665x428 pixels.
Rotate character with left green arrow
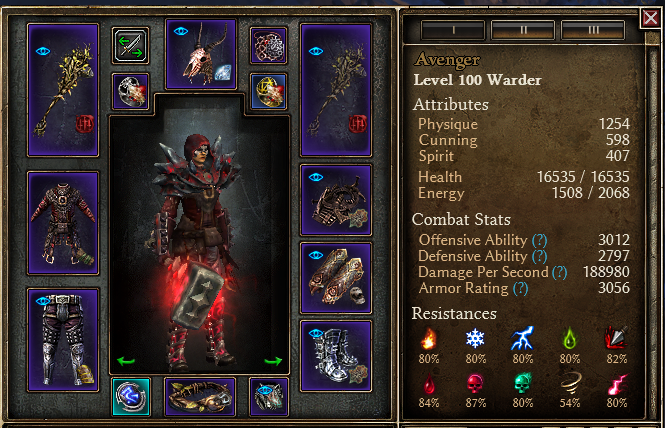click(126, 361)
